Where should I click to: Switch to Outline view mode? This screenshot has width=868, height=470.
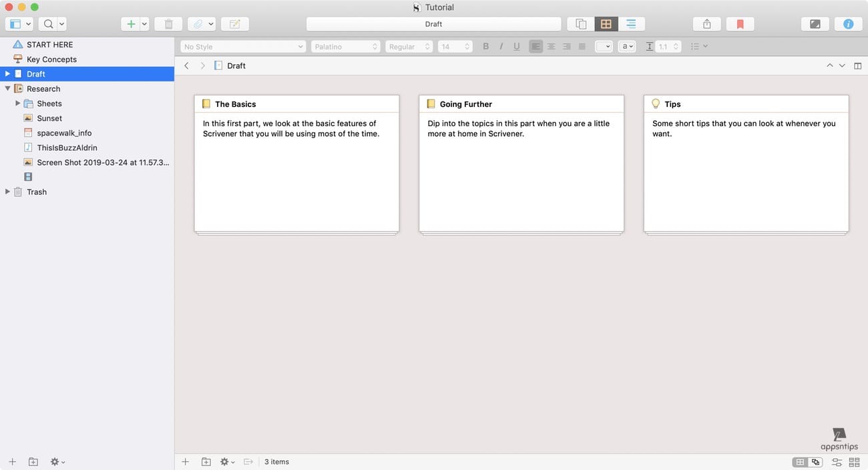[x=631, y=23]
